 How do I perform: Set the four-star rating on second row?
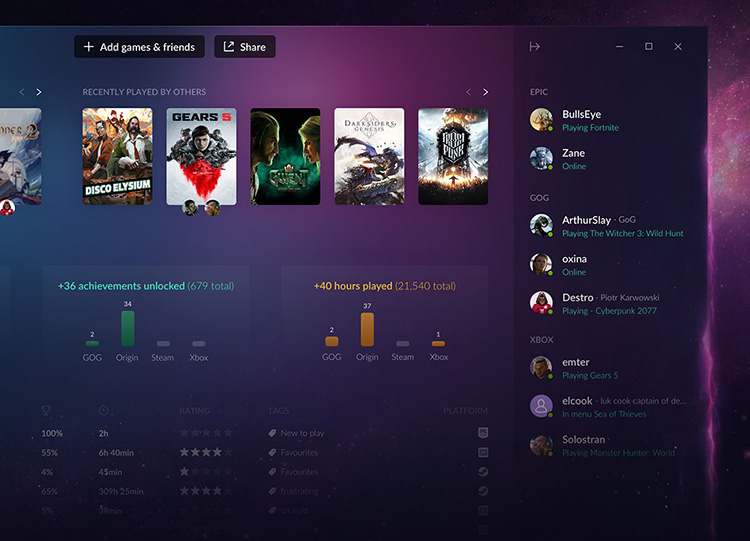tap(207, 452)
